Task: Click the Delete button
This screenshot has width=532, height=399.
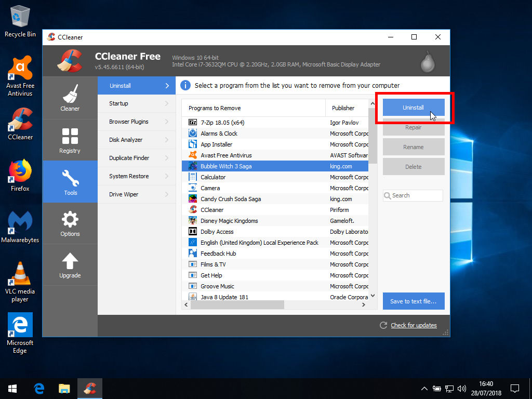Action: tap(414, 167)
